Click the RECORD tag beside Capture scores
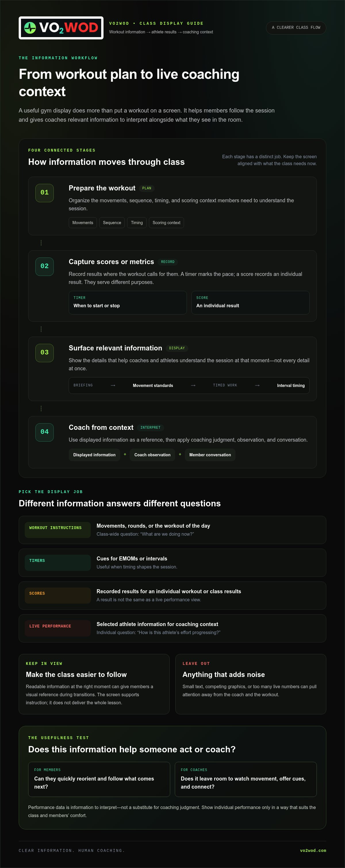Image resolution: width=345 pixels, height=868 pixels. (x=168, y=262)
